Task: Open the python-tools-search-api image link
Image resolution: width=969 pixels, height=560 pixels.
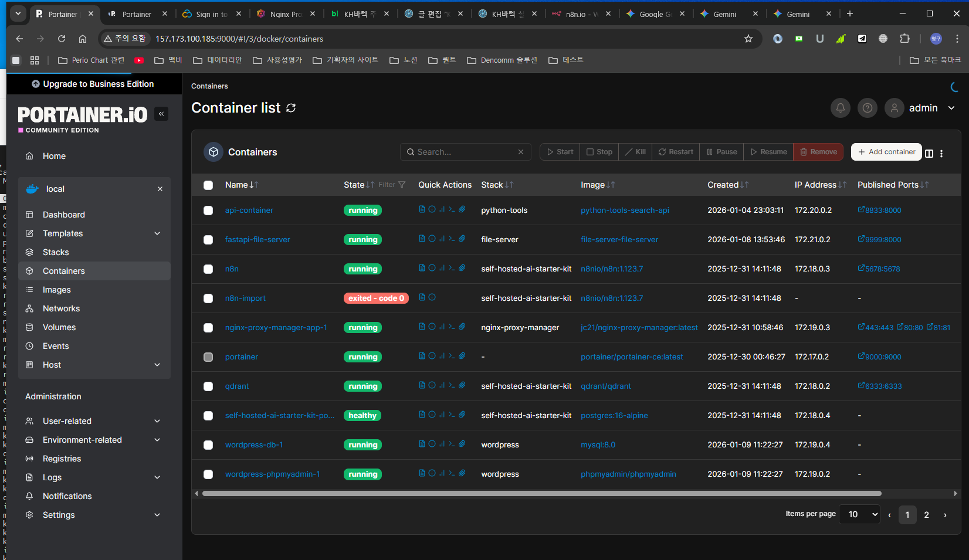Action: point(625,211)
